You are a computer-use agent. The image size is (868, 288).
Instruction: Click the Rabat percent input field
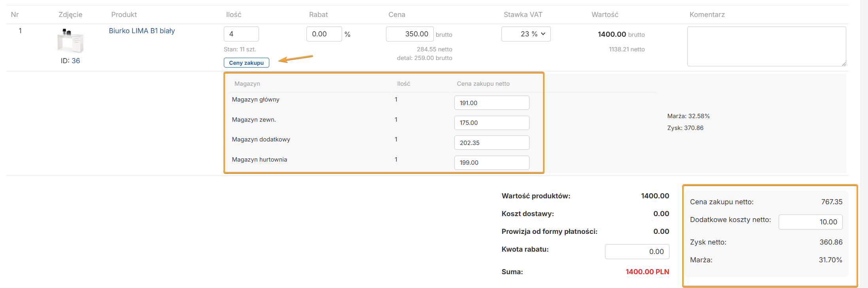(323, 34)
